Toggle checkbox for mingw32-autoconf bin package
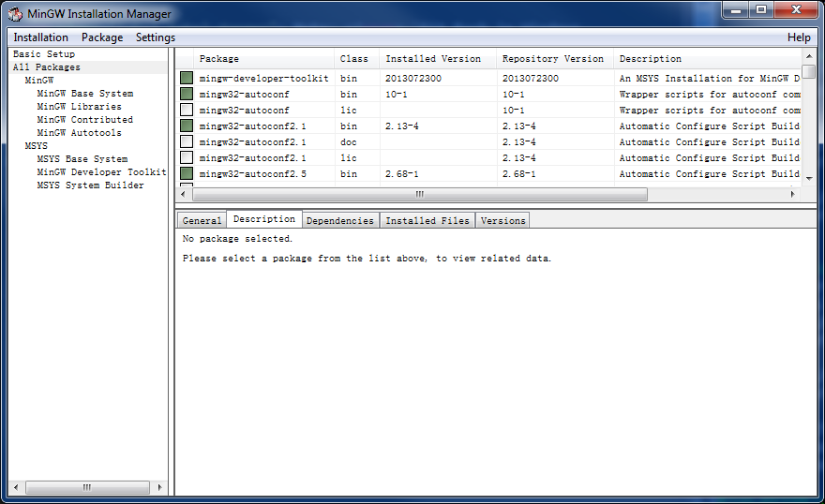Image resolution: width=825 pixels, height=504 pixels. click(x=187, y=94)
